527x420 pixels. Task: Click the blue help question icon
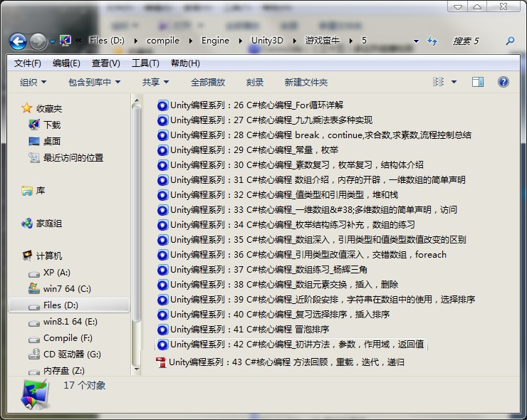point(503,82)
